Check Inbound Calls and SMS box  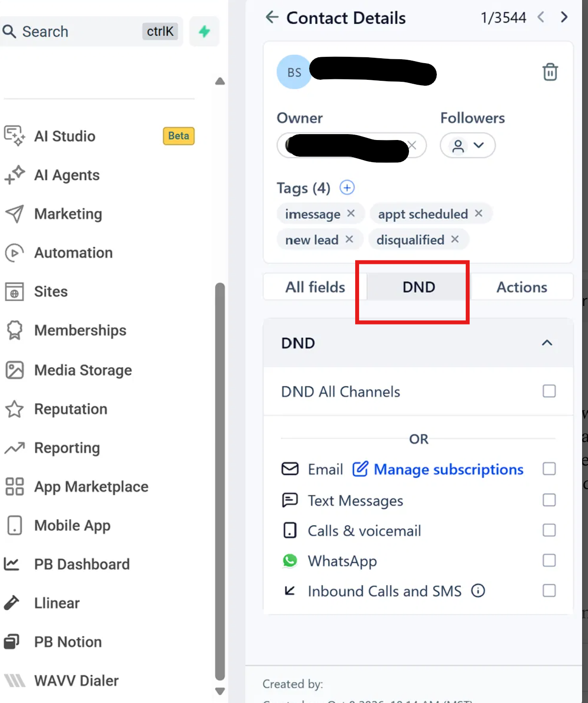coord(549,591)
